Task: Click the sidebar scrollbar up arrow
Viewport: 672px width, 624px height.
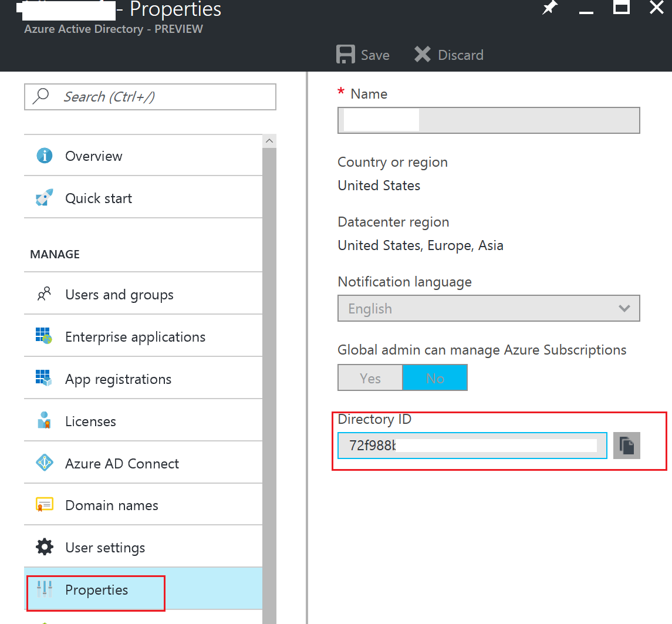Action: pos(269,140)
